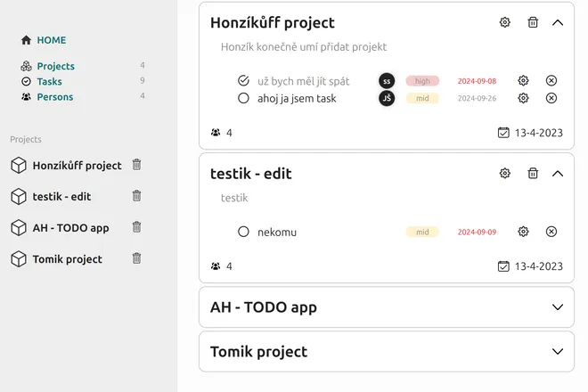
Task: Click the SS person avatar badge
Action: [387, 81]
